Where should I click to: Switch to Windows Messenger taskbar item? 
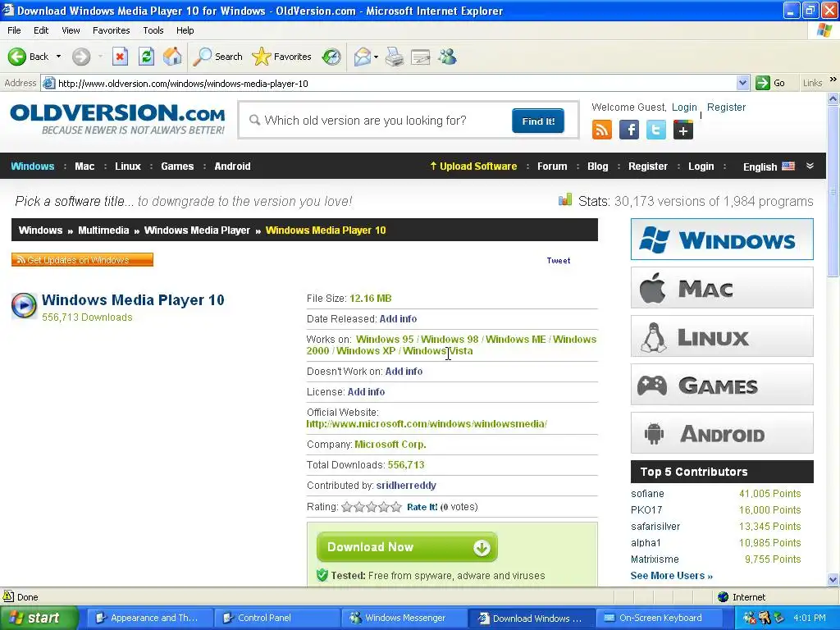404,618
